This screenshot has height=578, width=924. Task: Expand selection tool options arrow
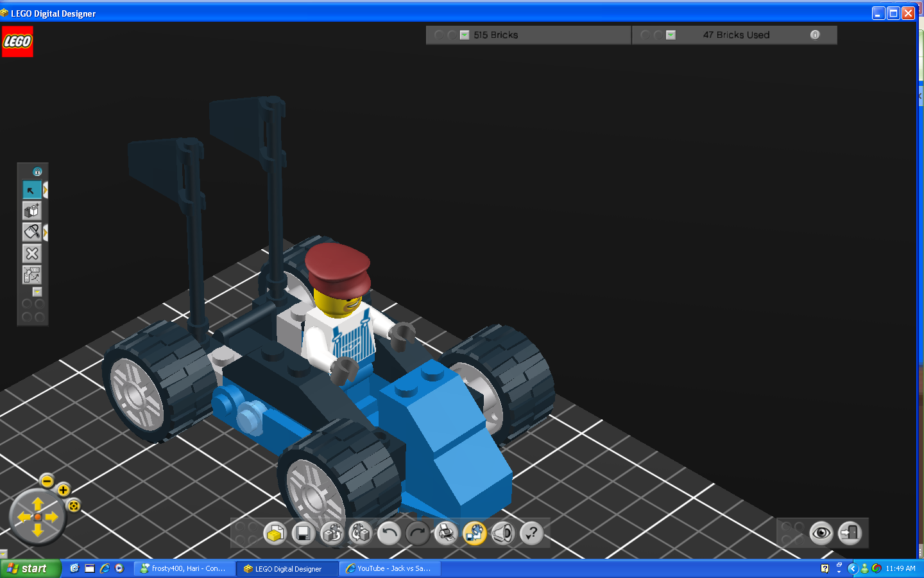tap(45, 190)
